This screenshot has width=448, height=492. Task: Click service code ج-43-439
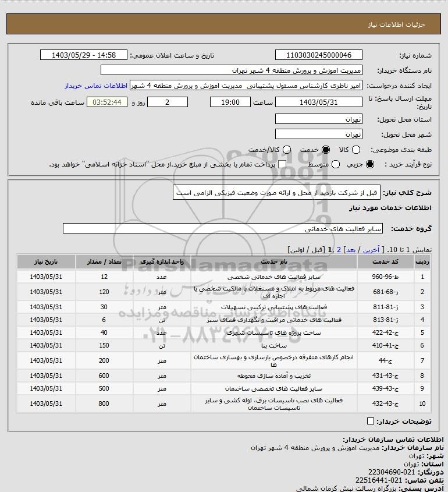point(385,388)
